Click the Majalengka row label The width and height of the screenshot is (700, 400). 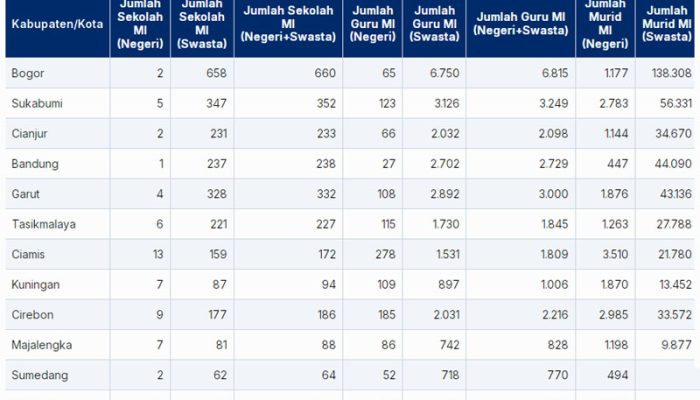tap(42, 345)
